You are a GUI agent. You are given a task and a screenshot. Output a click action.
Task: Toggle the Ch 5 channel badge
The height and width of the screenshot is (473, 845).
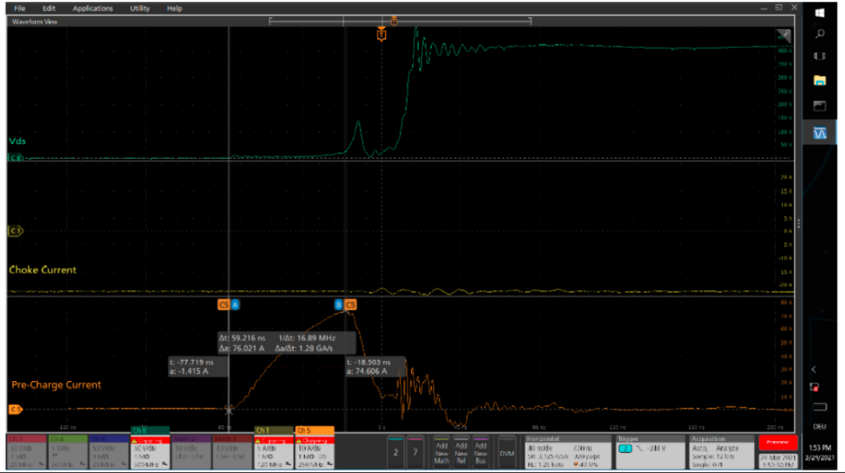coord(314,451)
